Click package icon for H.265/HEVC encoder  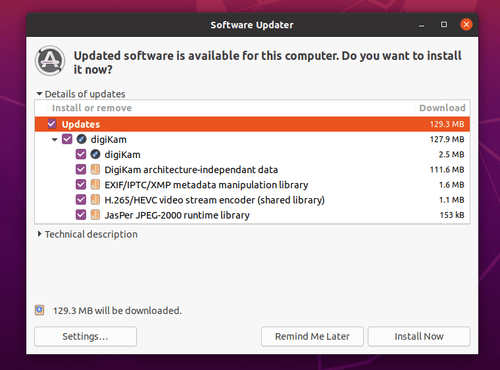click(x=95, y=200)
